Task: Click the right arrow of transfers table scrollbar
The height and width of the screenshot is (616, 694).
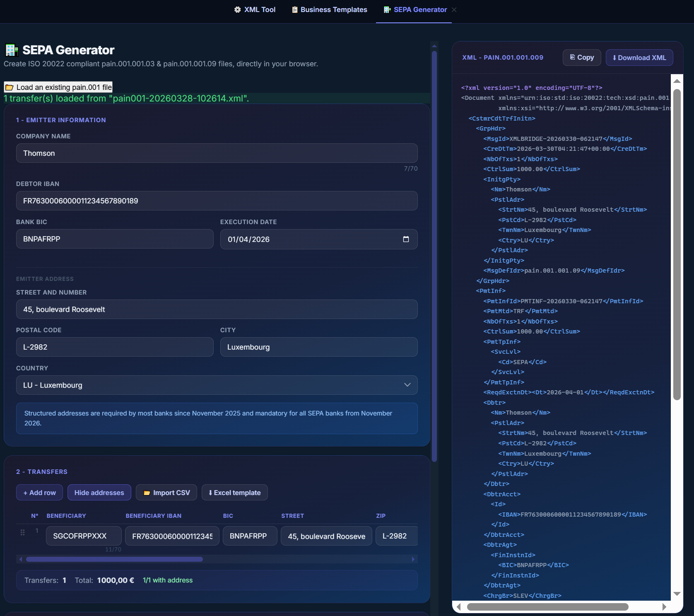Action: pyautogui.click(x=413, y=559)
